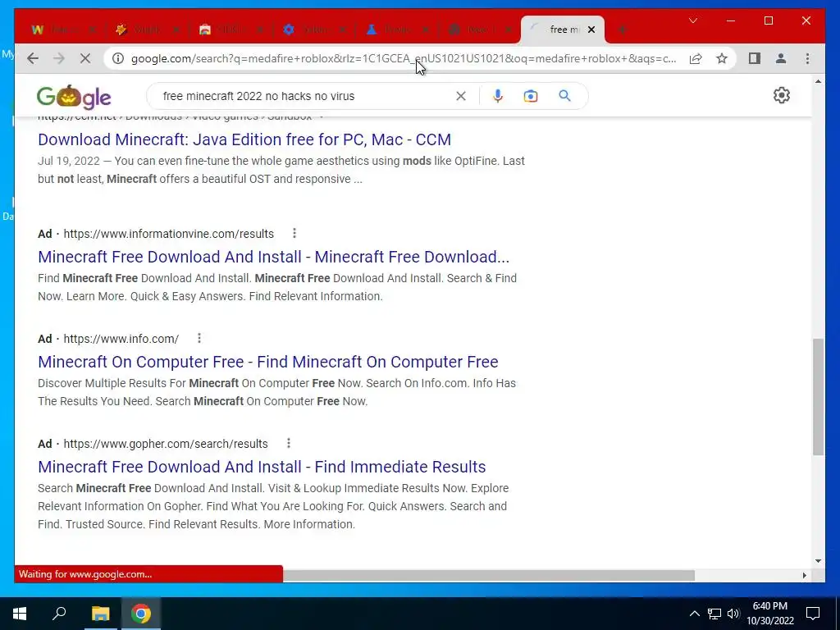Screen dimensions: 840x630
Task: Open the Chrome profile menu
Action: point(781,58)
